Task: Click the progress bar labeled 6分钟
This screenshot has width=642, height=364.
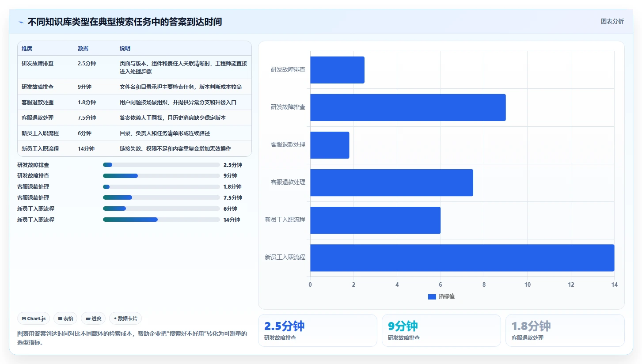Action: click(x=161, y=209)
